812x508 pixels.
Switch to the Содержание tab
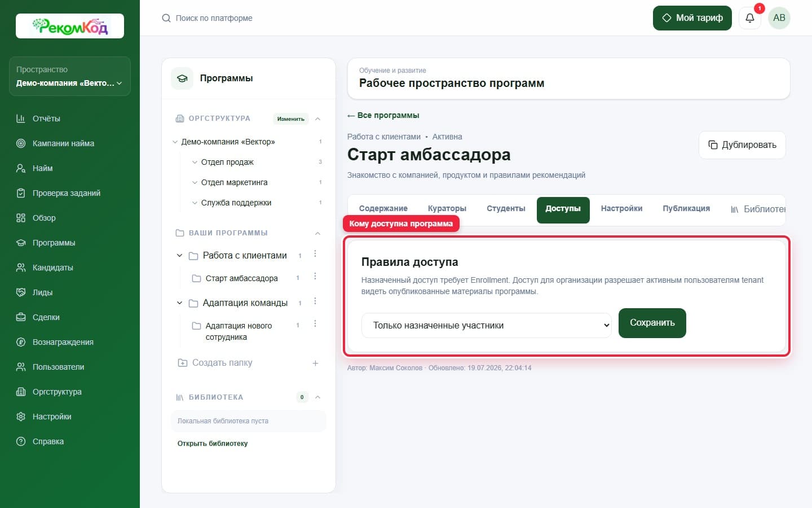(383, 209)
